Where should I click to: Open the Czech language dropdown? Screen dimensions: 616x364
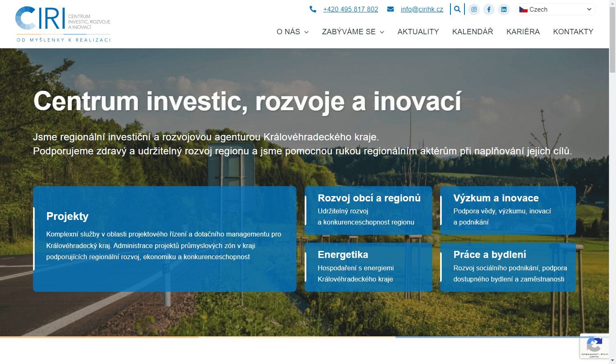[555, 9]
